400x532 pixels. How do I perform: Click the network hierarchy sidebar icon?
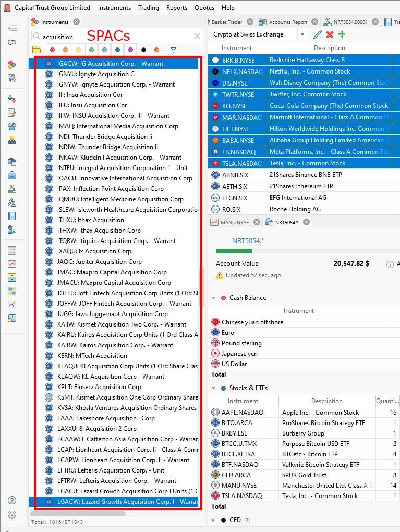coord(12,140)
